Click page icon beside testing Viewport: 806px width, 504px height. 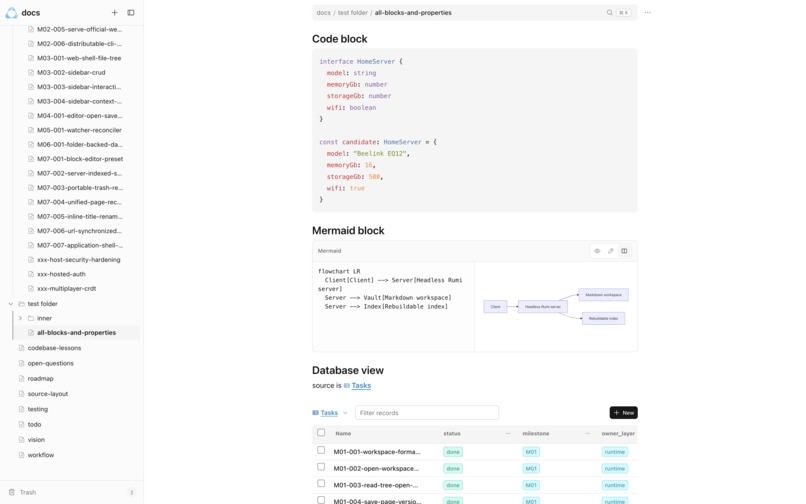click(x=22, y=409)
